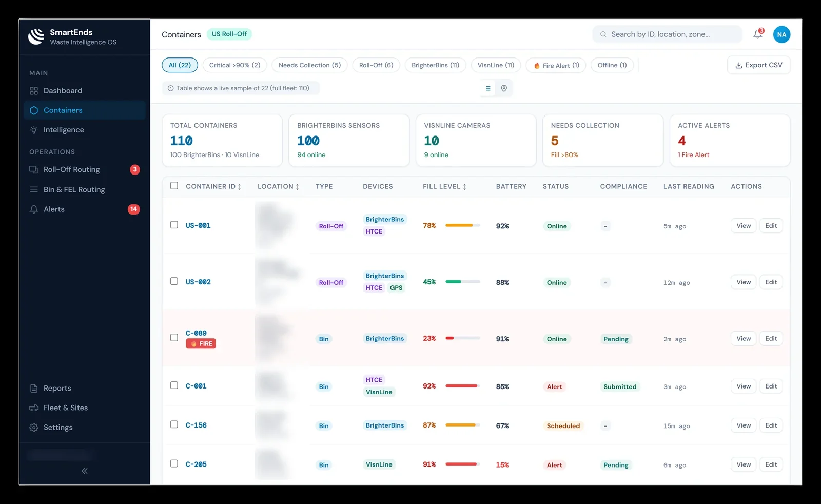Viewport: 821px width, 504px height.
Task: Filter by Needs Collection (5)
Action: pyautogui.click(x=309, y=65)
